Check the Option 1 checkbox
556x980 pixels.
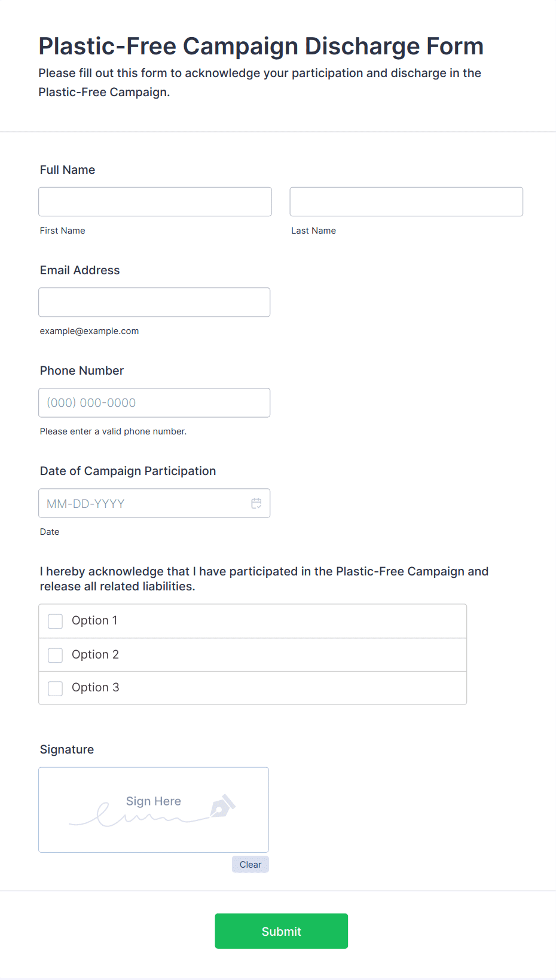(55, 621)
